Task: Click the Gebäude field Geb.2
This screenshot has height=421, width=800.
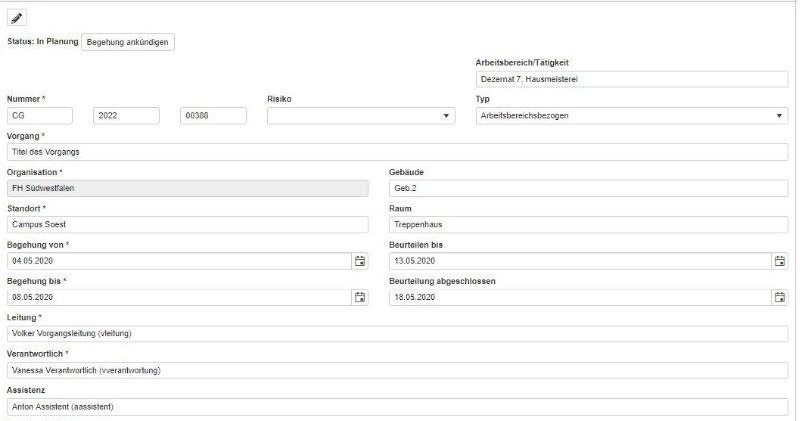Action: (x=587, y=188)
